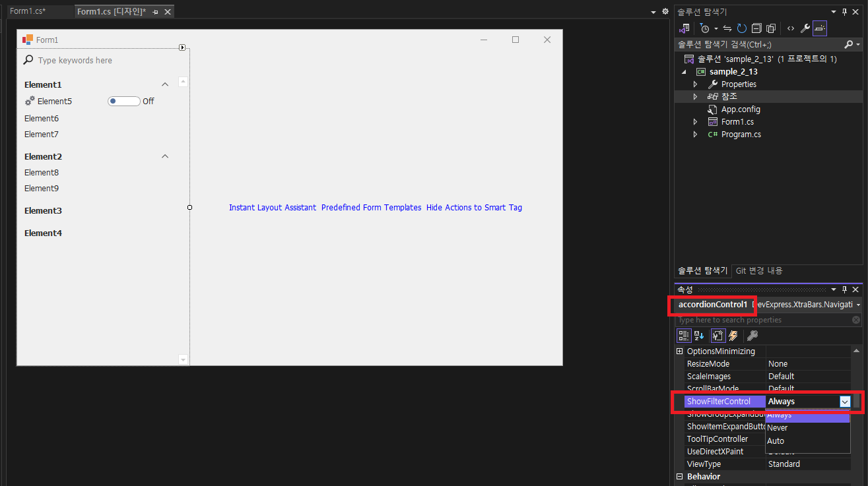The image size is (868, 486).
Task: Choose Auto in the ShowFilterControl list
Action: (807, 441)
